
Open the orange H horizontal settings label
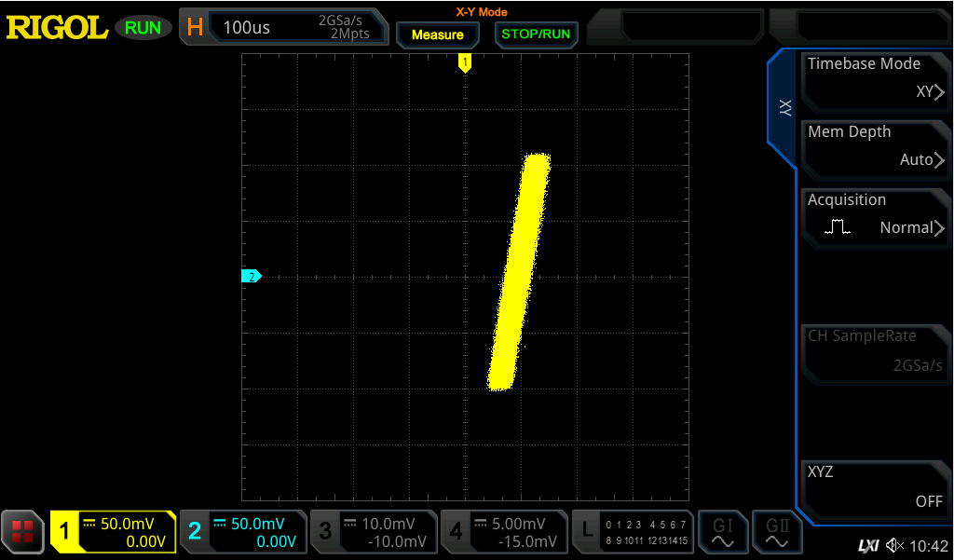pyautogui.click(x=195, y=27)
